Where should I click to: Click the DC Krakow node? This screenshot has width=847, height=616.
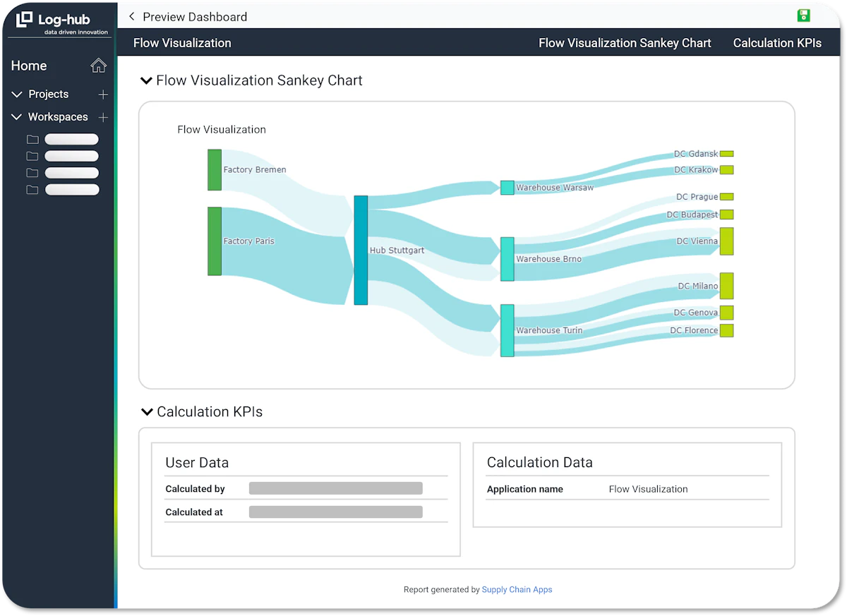[726, 170]
